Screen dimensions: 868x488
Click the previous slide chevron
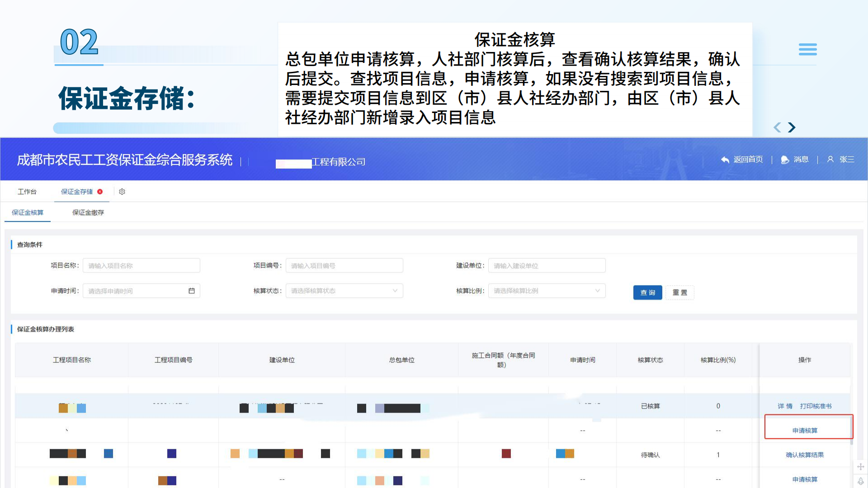coord(777,127)
